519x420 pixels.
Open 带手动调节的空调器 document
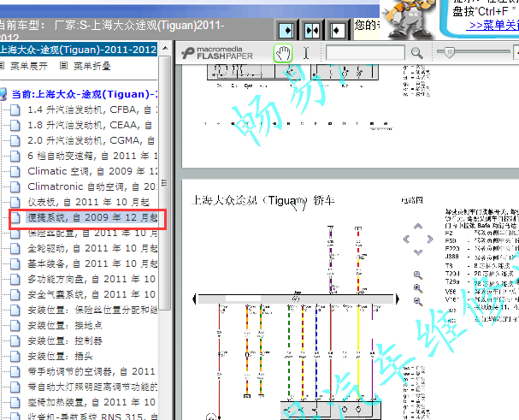pyautogui.click(x=91, y=371)
